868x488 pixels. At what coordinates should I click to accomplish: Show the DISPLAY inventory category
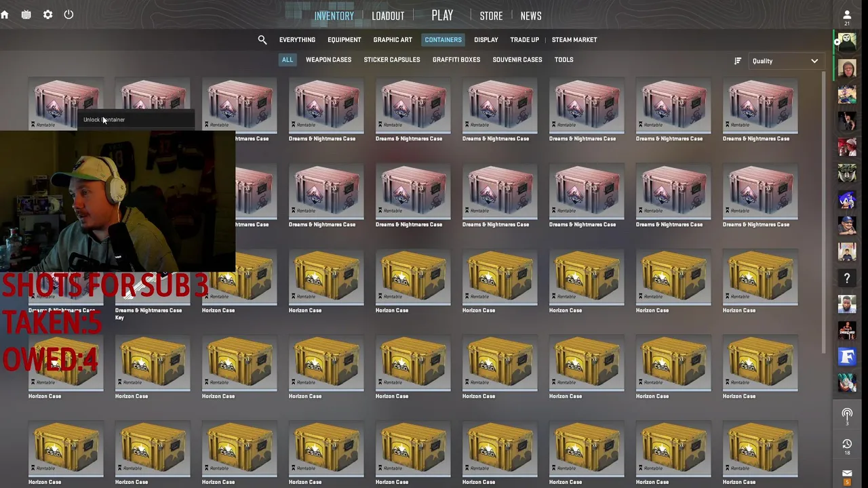click(486, 40)
